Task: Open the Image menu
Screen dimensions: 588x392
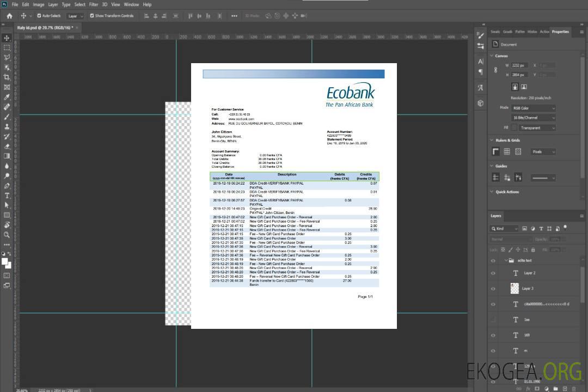Action: point(39,4)
